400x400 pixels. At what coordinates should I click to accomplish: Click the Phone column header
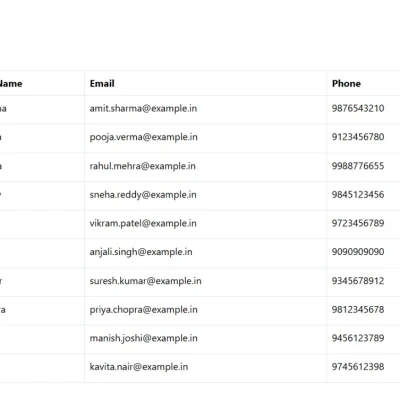[346, 83]
